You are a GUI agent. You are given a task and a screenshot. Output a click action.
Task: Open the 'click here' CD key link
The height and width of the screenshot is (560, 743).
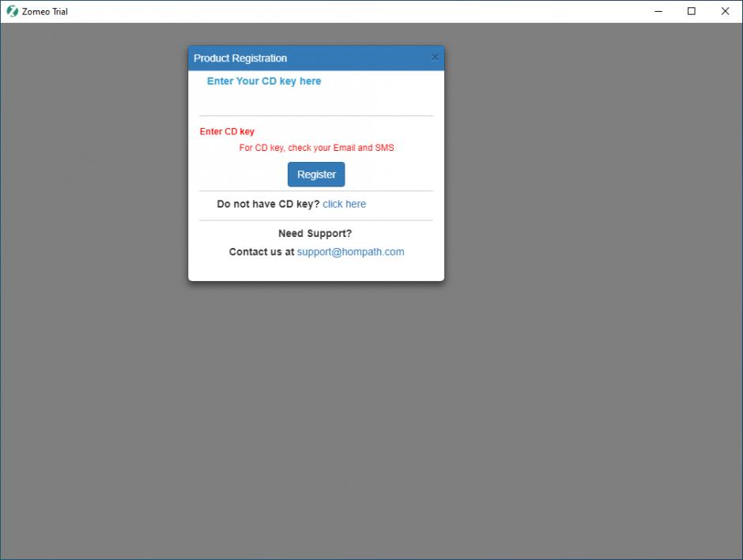click(x=345, y=204)
